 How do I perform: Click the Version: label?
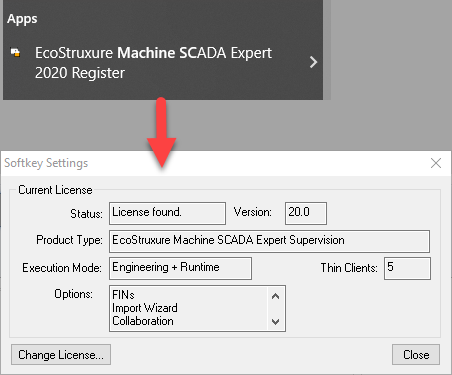(x=253, y=212)
